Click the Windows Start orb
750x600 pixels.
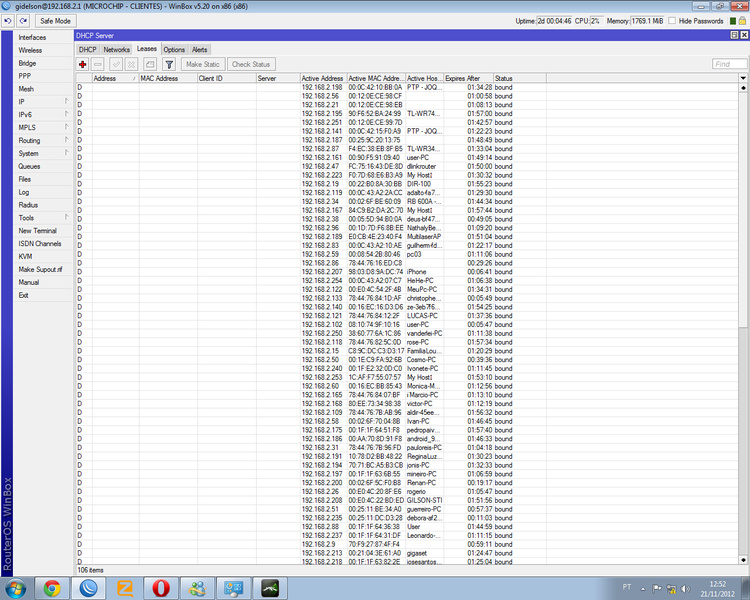tap(16, 588)
